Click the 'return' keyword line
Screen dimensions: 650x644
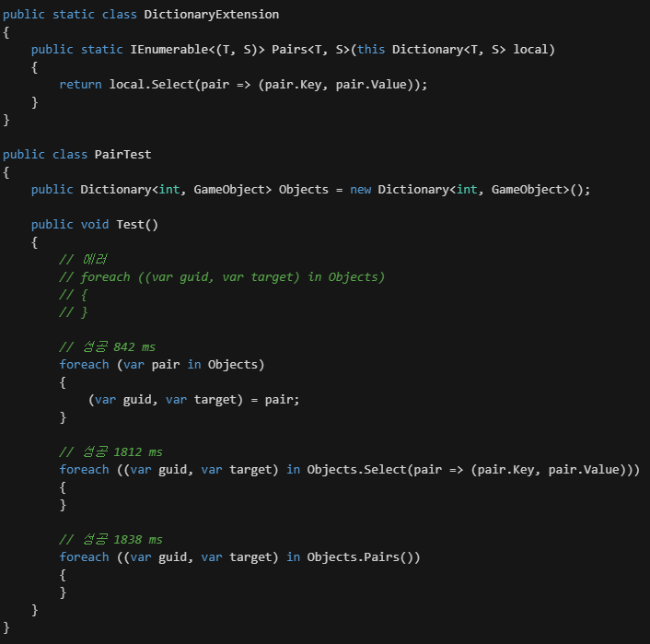(243, 85)
